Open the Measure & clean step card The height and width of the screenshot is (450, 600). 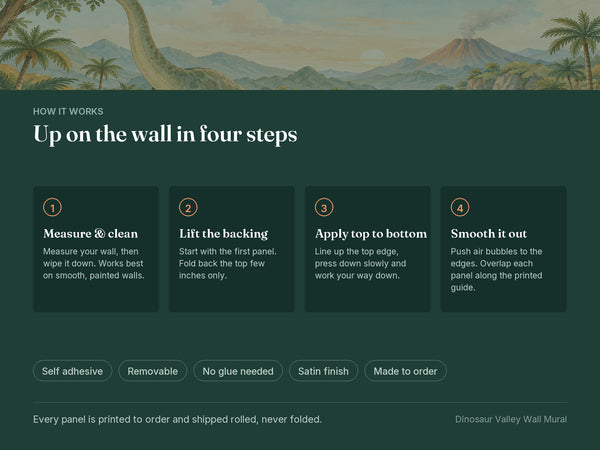tap(96, 249)
